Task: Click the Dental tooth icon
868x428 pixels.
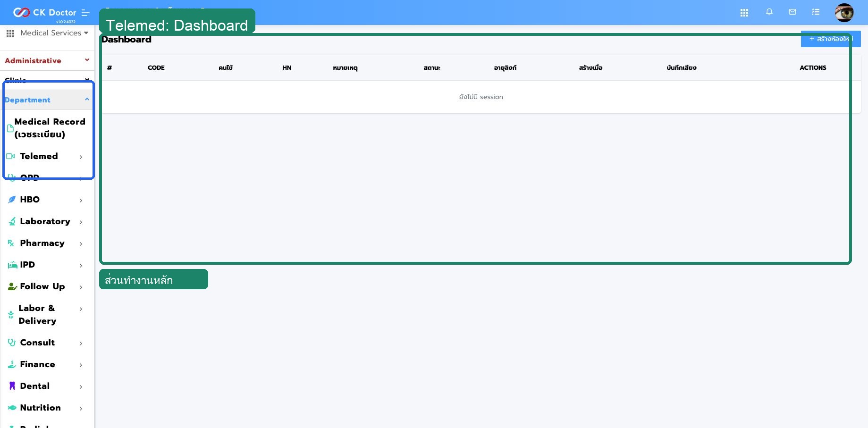Action: (x=12, y=386)
